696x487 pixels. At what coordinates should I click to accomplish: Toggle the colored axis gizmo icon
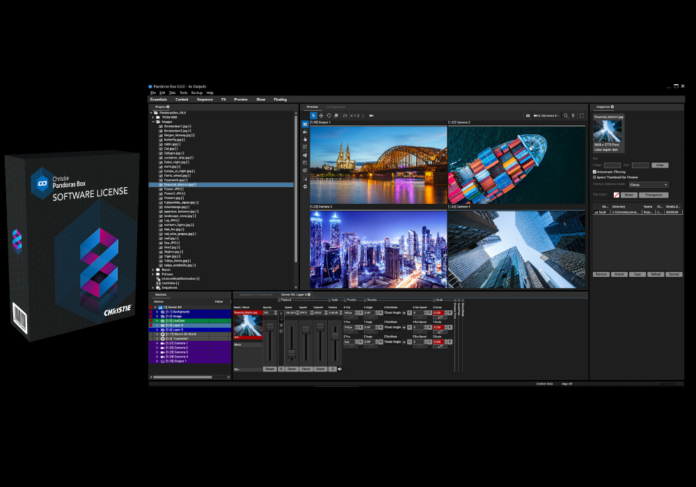pyautogui.click(x=364, y=115)
